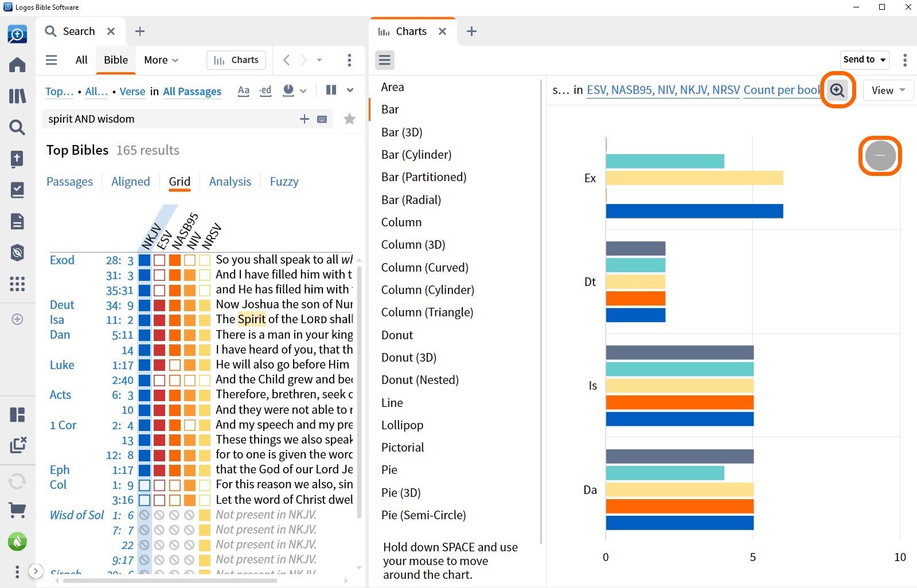Viewport: 917px width, 588px height.
Task: Toggle the -ed match all forms option
Action: click(265, 91)
